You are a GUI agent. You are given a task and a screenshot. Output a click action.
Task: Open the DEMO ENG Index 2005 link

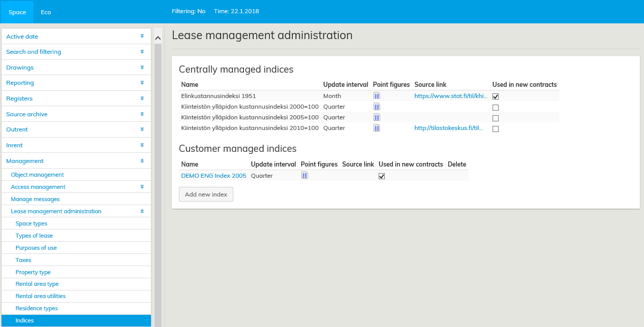(213, 176)
